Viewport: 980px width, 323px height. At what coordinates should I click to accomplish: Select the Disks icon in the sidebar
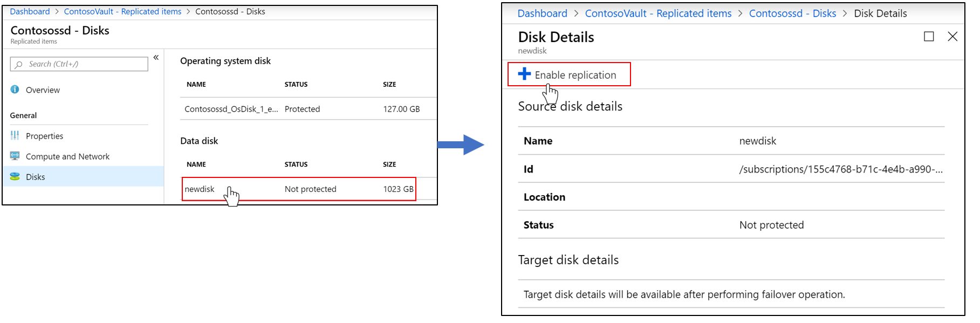tap(15, 176)
